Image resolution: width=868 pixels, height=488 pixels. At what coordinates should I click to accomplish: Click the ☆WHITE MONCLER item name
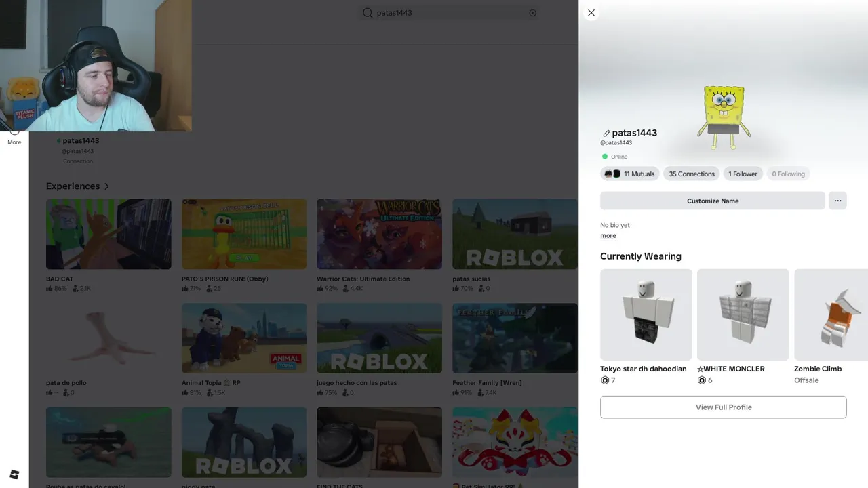click(x=731, y=369)
